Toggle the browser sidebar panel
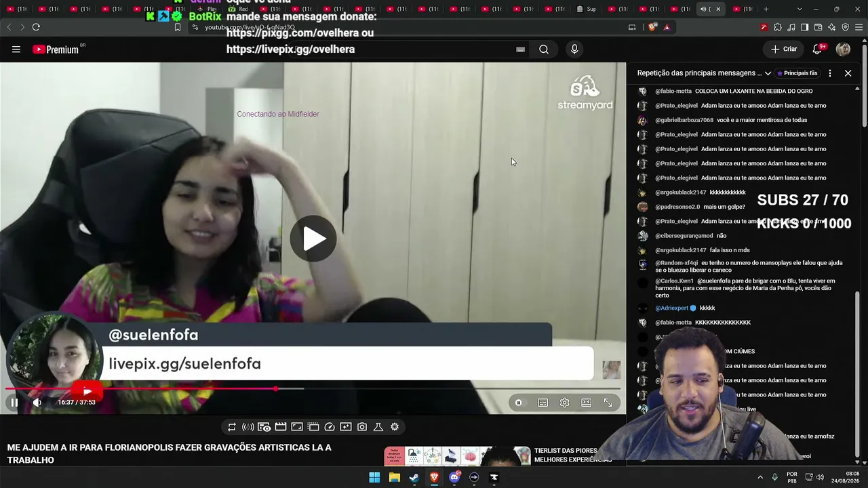868x488 pixels. pos(804,27)
